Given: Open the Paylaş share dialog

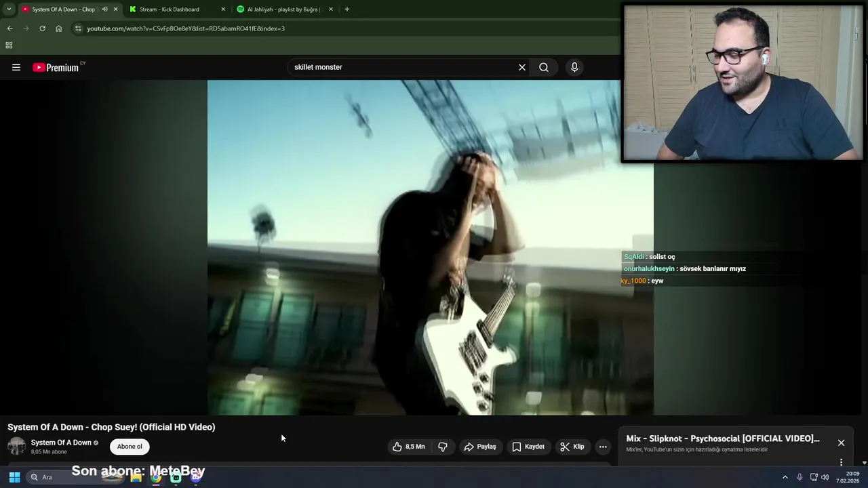Looking at the screenshot, I should click(x=480, y=447).
